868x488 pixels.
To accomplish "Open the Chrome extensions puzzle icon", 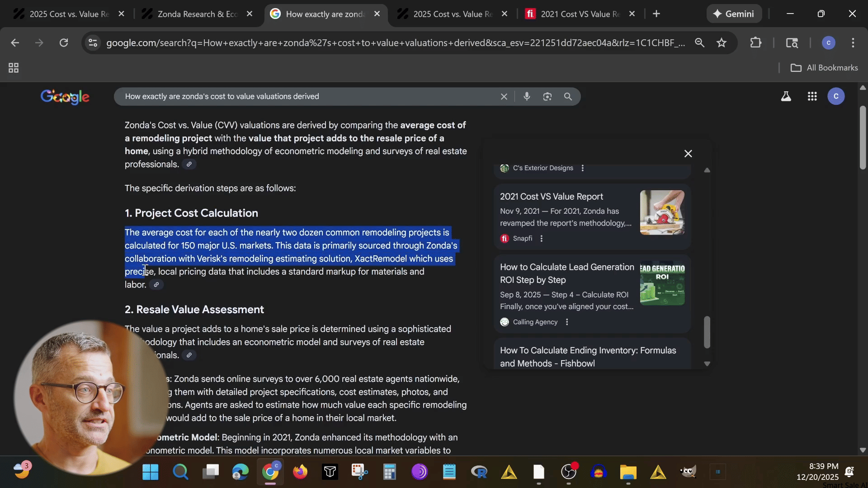I will 755,43.
